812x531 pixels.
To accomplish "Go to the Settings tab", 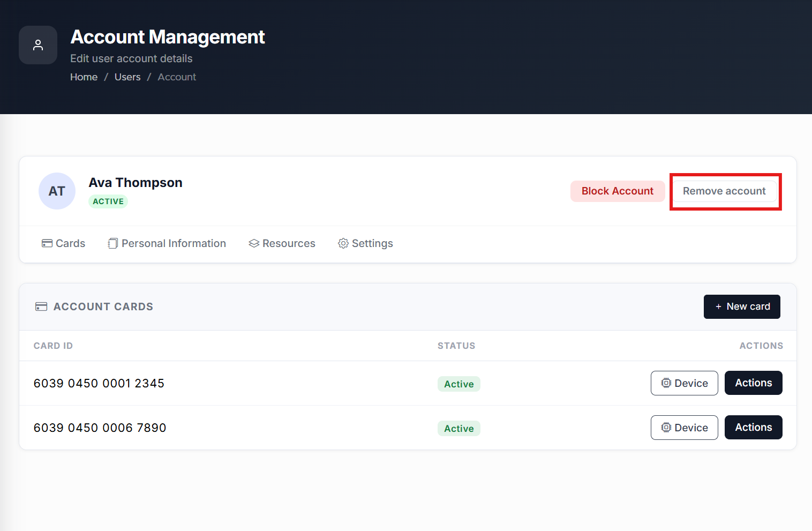I will pyautogui.click(x=365, y=243).
